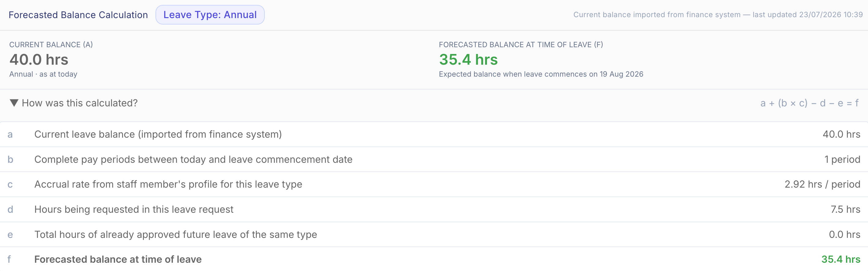Click the formula 'a + (b × c) − d − e = f'

[x=810, y=103]
